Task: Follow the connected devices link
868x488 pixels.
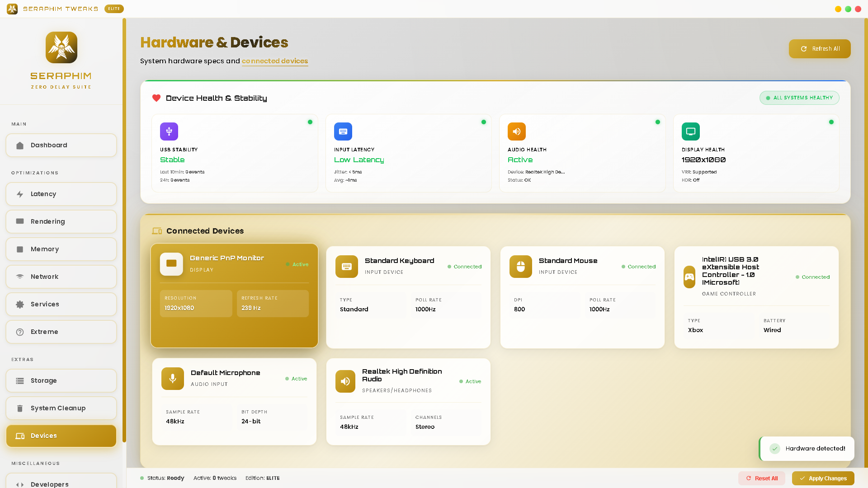Action: pyautogui.click(x=275, y=61)
